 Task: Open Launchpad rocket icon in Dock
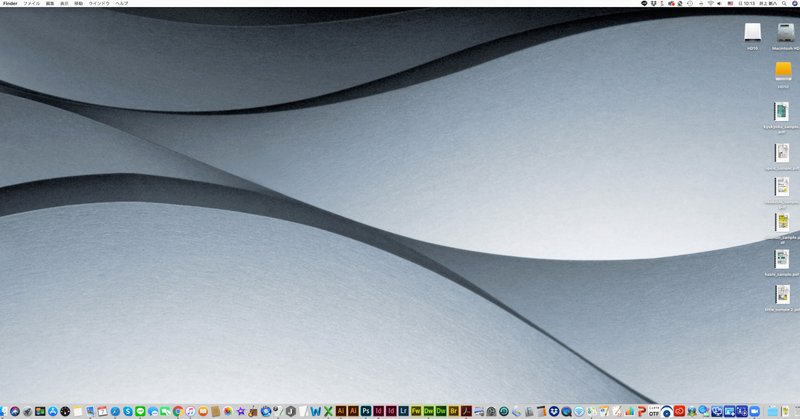pos(28,411)
